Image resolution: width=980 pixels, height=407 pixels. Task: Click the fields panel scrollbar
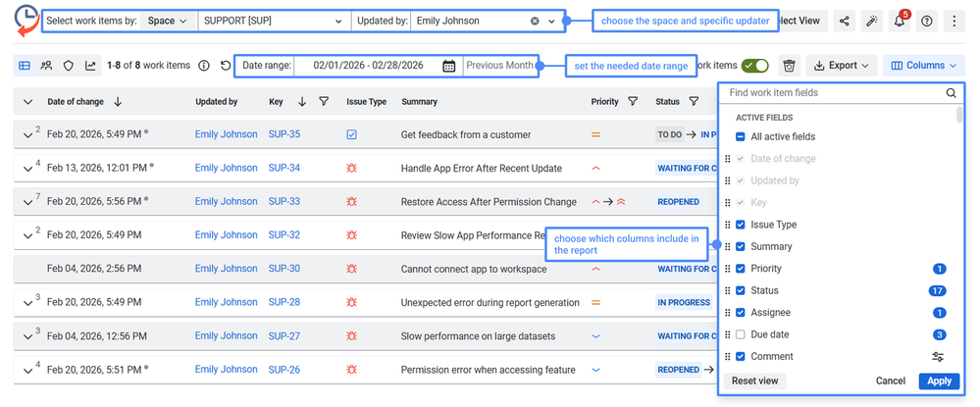(x=959, y=116)
